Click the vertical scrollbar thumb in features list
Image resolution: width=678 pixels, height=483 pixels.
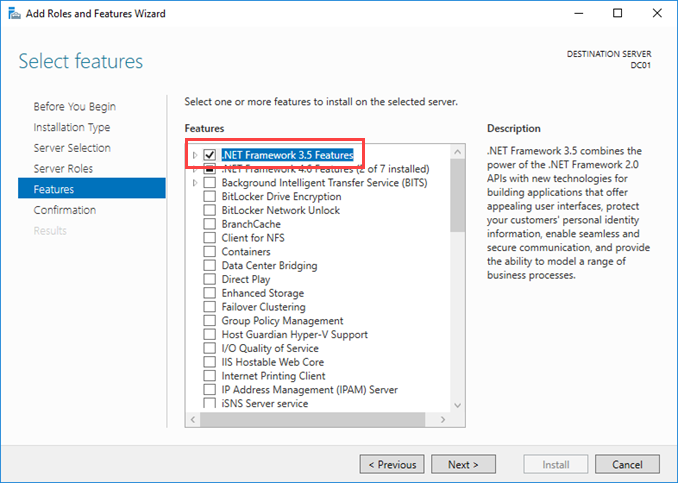tap(457, 195)
